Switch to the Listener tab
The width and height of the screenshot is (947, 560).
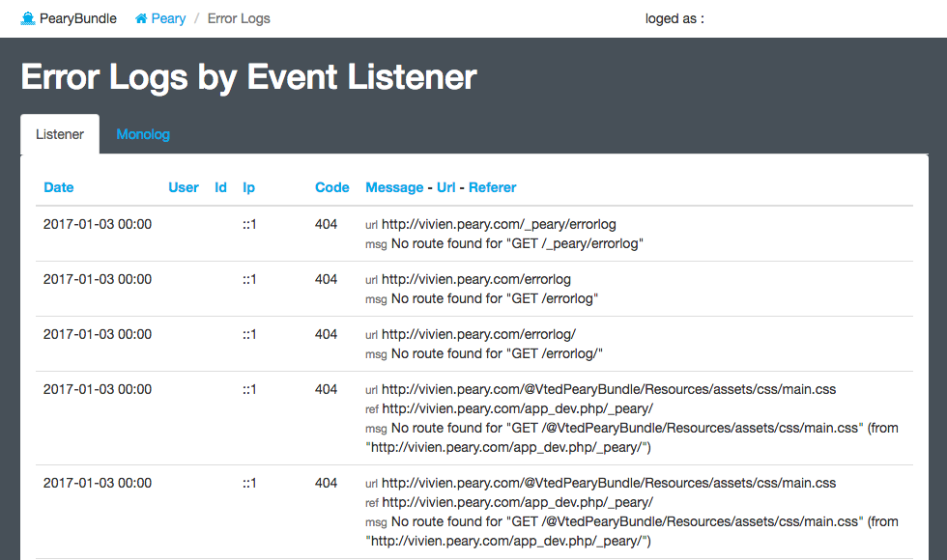pyautogui.click(x=60, y=134)
